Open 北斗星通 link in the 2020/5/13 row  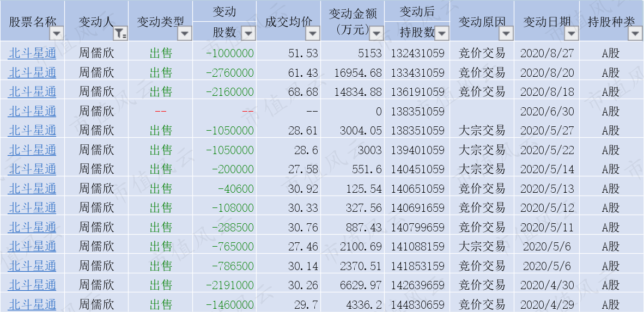point(32,188)
